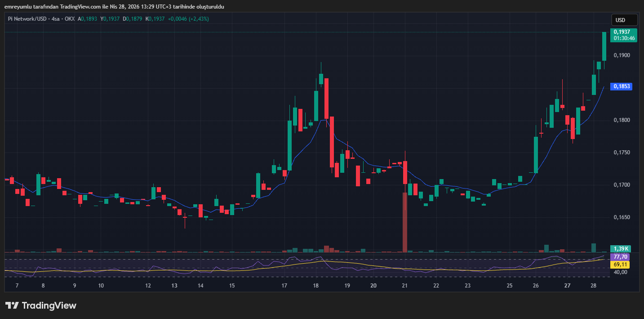Click the yellow RSI-based MA value 69,11
Image resolution: width=644 pixels, height=319 pixels.
[621, 265]
